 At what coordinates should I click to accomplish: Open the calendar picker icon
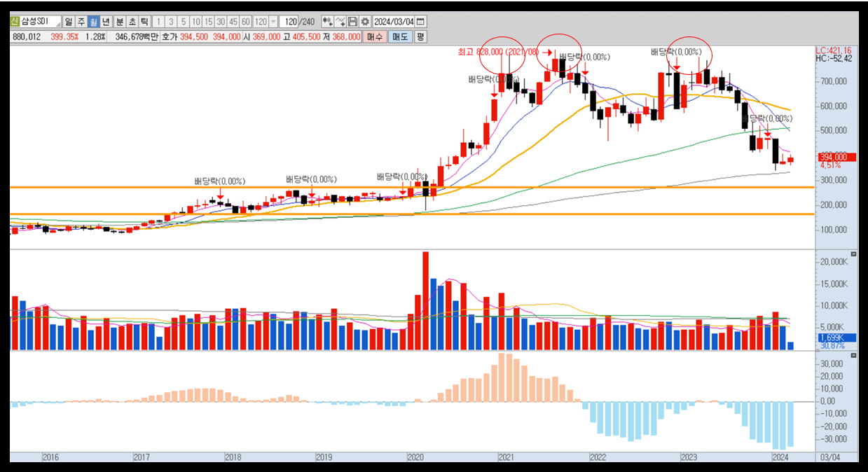tap(420, 22)
